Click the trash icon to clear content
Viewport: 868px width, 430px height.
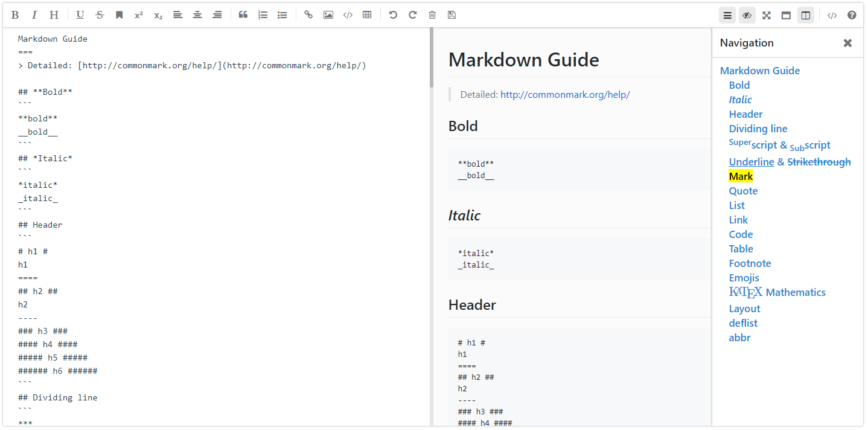coord(432,15)
